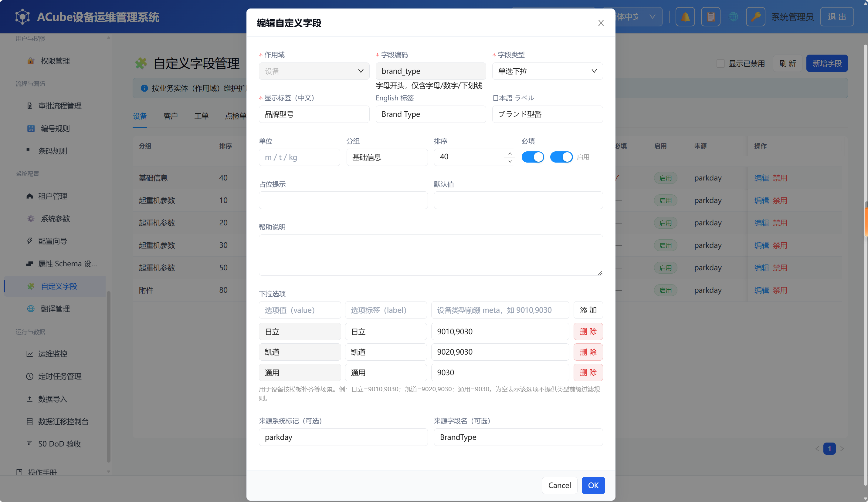Click the 租户管理 home icon
This screenshot has width=868, height=502.
[x=30, y=196]
